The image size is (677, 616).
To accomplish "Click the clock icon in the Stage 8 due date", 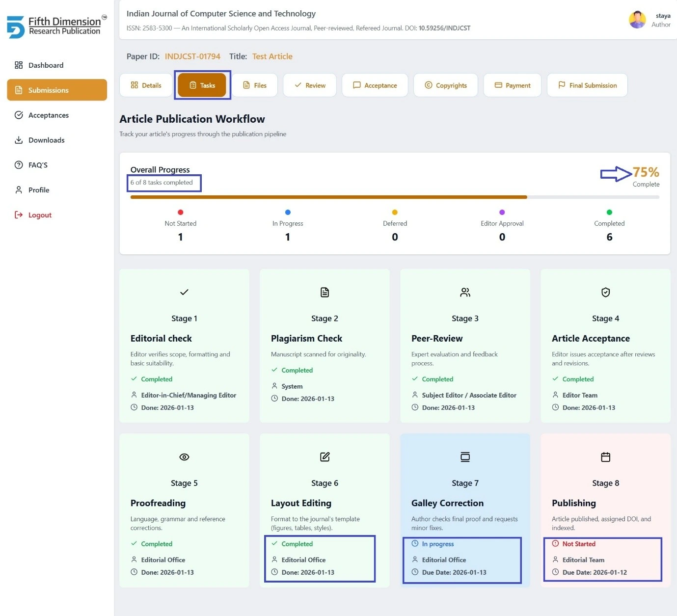I will point(555,572).
